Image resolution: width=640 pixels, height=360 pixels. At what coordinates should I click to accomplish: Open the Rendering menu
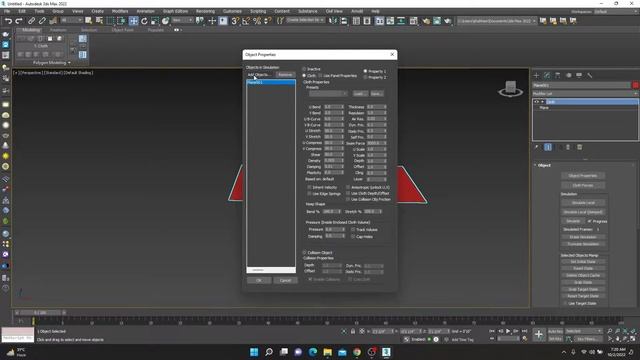coord(205,11)
